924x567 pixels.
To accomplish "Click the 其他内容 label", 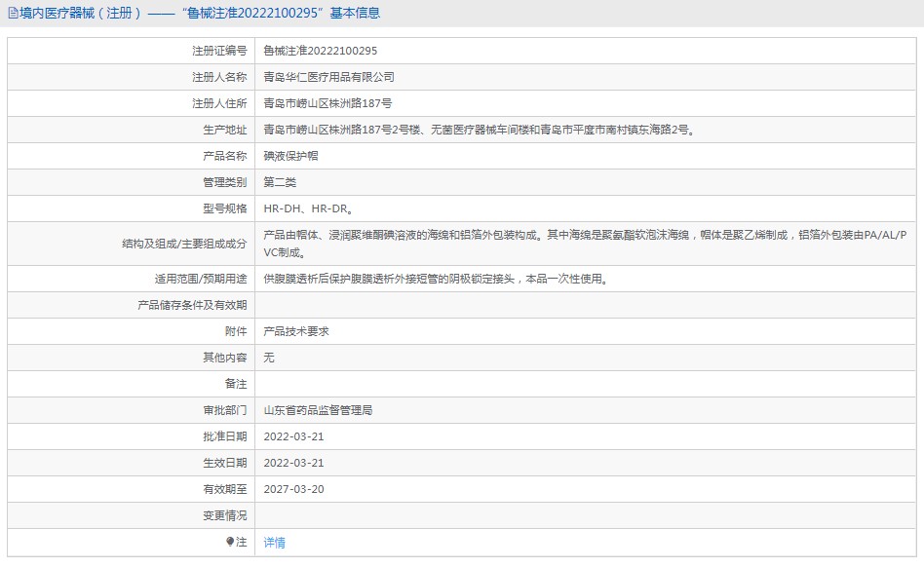I will (x=224, y=358).
